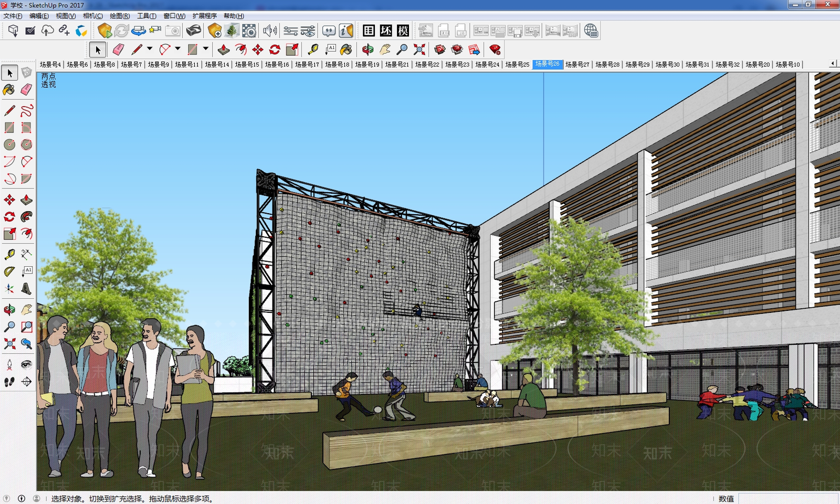The width and height of the screenshot is (840, 504).
Task: Click the user profile icon in status bar
Action: 36,498
